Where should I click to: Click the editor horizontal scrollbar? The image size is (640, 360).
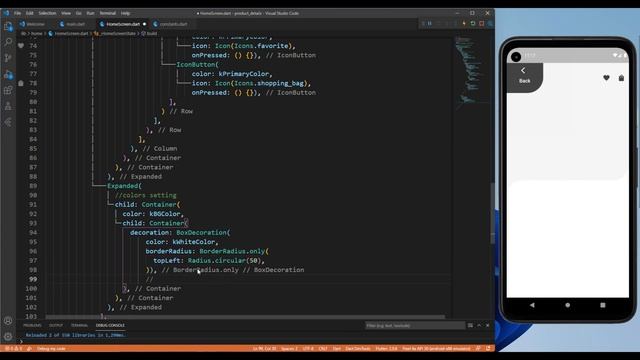[245, 317]
